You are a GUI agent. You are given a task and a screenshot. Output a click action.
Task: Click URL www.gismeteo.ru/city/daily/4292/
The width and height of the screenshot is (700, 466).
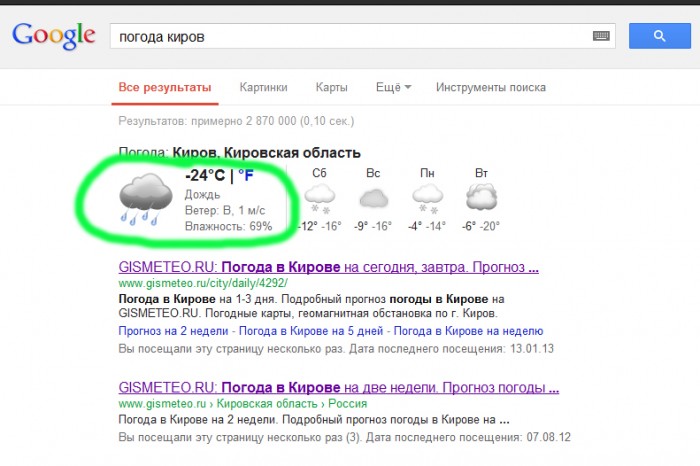203,283
